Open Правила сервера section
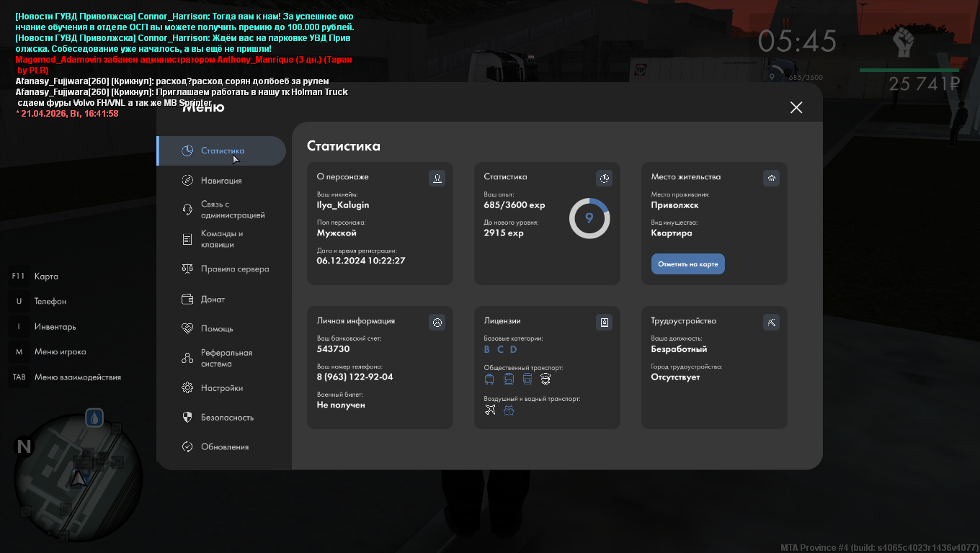 pyautogui.click(x=234, y=269)
